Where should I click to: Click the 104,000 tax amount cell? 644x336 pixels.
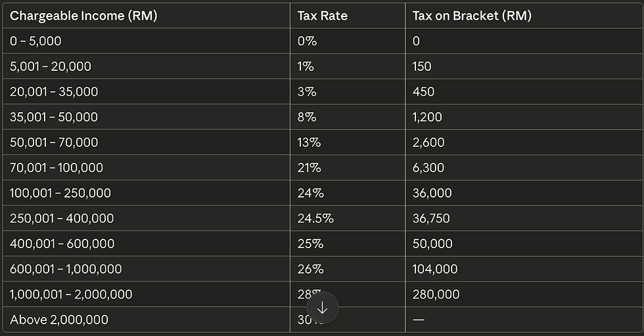click(x=435, y=269)
